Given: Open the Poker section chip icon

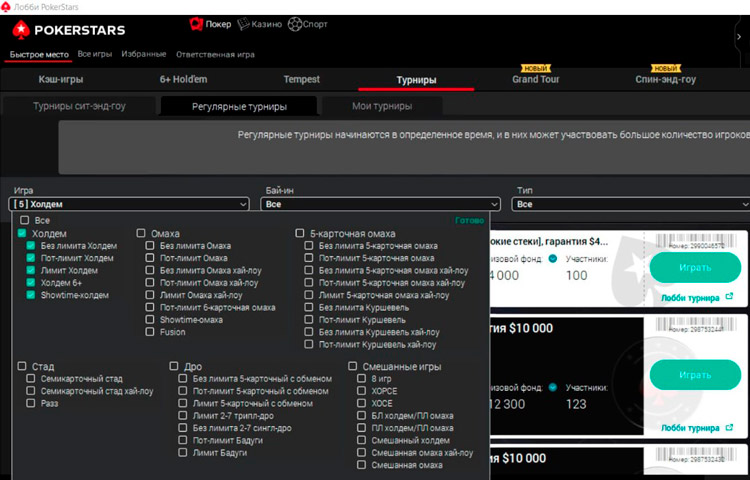Looking at the screenshot, I should pos(196,23).
